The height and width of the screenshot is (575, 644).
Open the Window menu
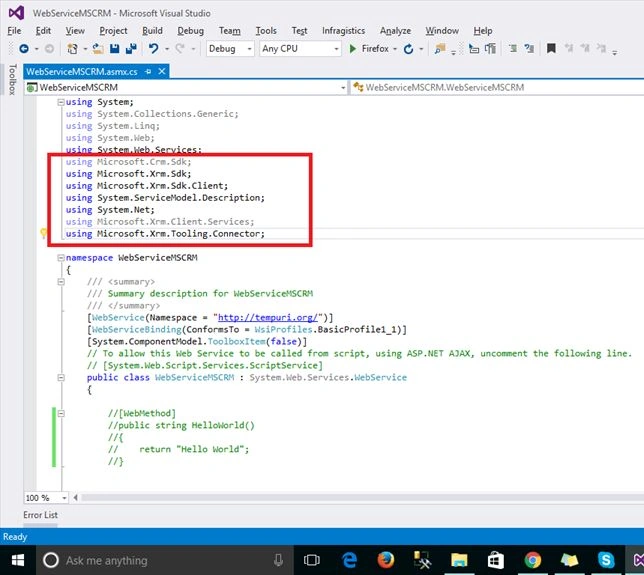click(442, 31)
